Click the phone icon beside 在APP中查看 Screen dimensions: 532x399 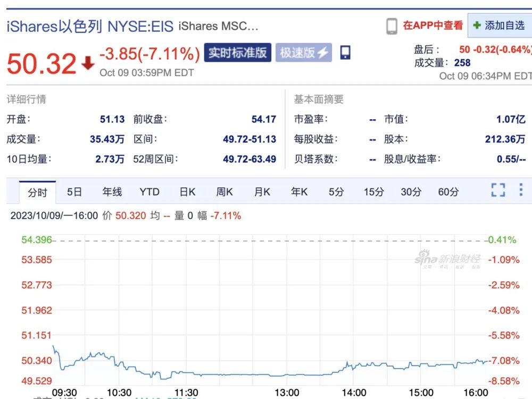coord(392,26)
